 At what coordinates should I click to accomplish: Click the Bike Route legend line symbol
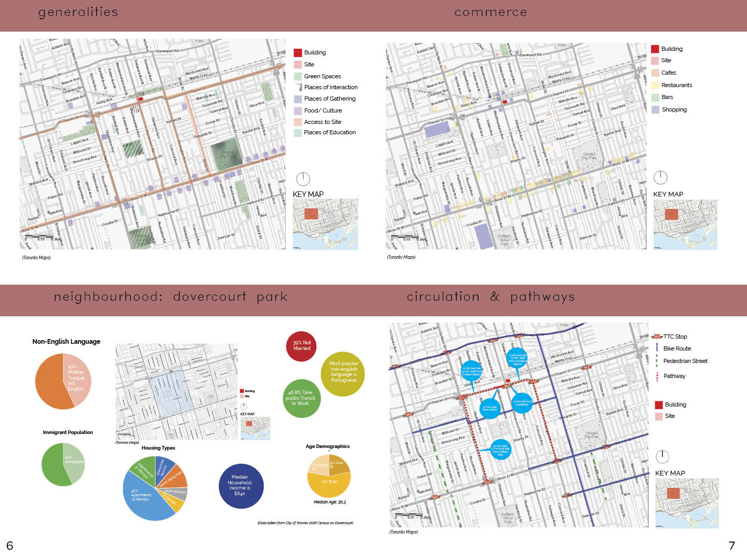(x=657, y=348)
